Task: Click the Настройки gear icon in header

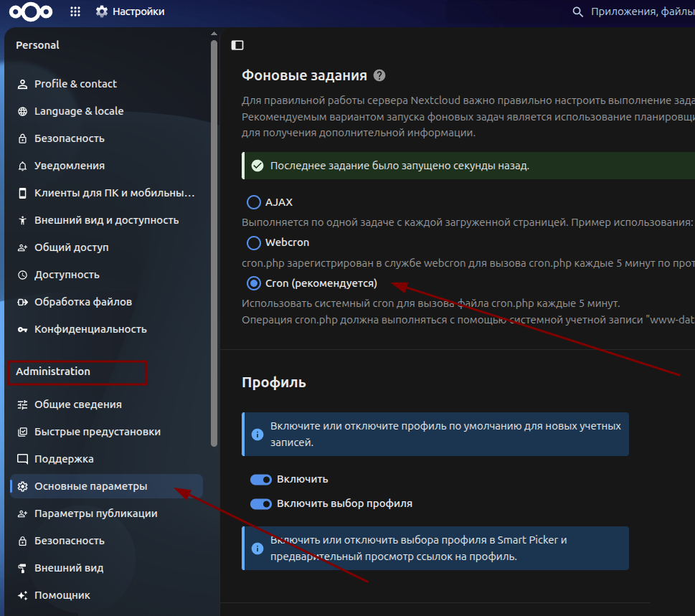Action: point(102,11)
